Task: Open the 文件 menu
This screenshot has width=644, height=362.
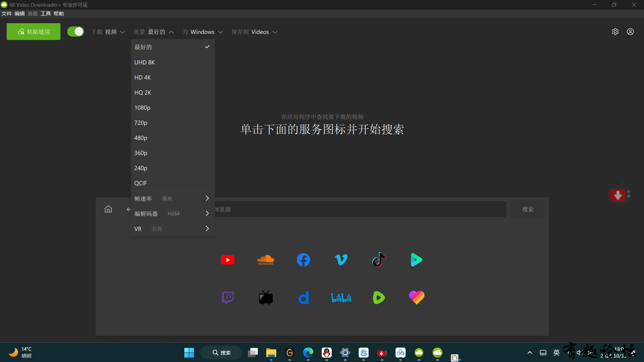Action: [x=6, y=13]
